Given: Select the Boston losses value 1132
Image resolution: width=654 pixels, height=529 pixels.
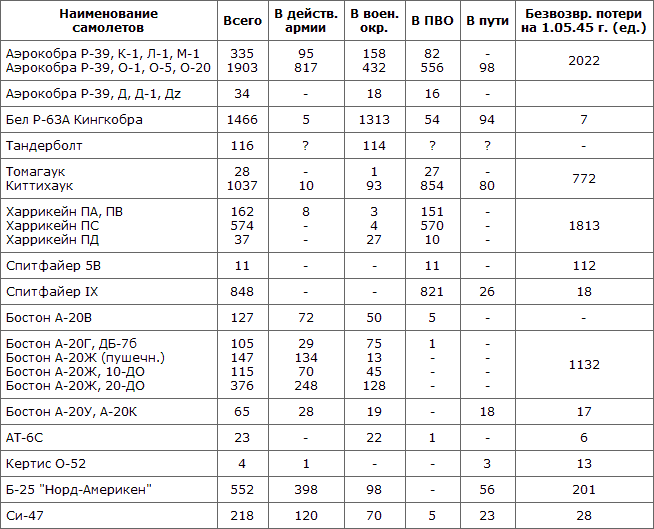Looking at the screenshot, I should pyautogui.click(x=583, y=366).
